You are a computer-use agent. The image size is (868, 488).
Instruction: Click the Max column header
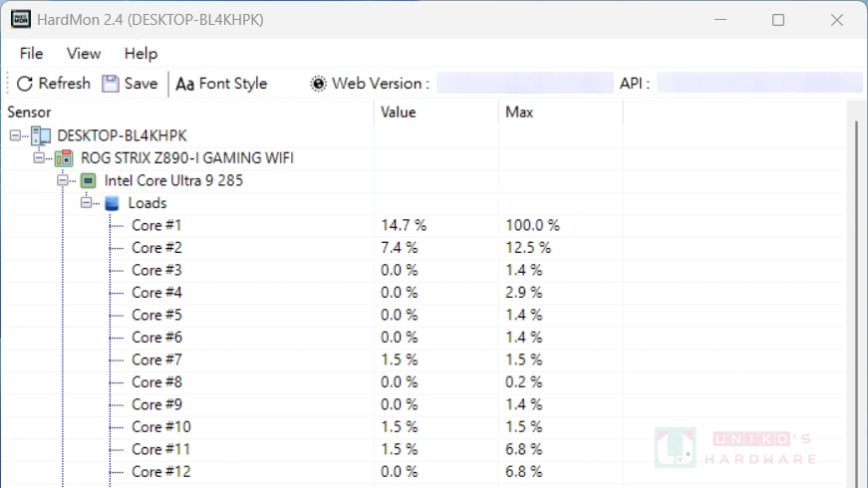tap(518, 113)
